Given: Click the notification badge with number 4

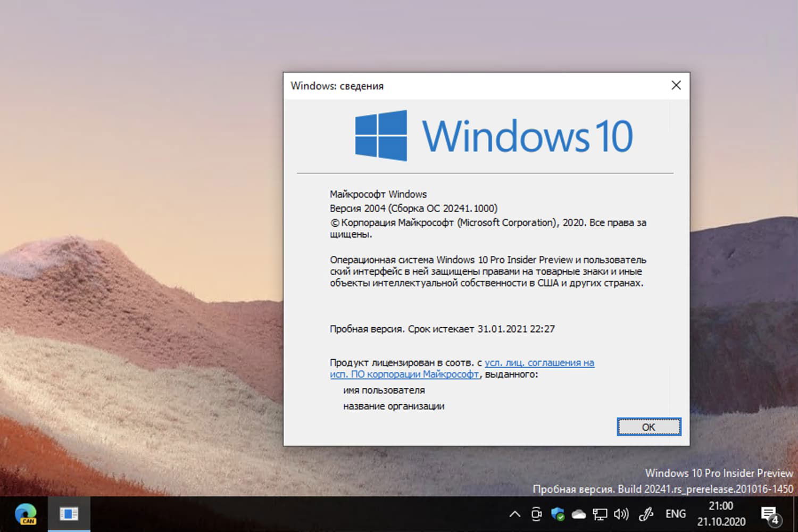Looking at the screenshot, I should (775, 520).
